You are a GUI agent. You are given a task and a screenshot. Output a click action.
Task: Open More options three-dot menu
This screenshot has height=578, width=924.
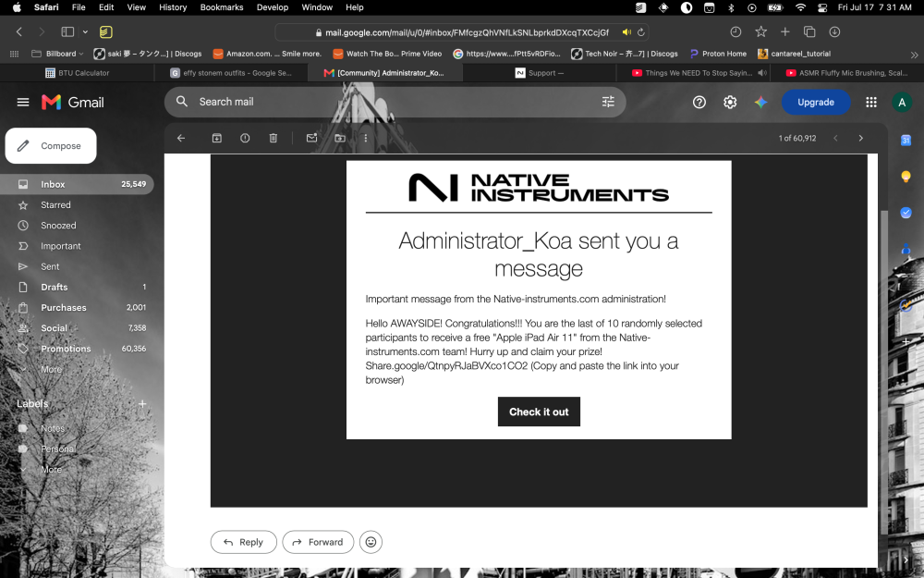[x=365, y=138]
